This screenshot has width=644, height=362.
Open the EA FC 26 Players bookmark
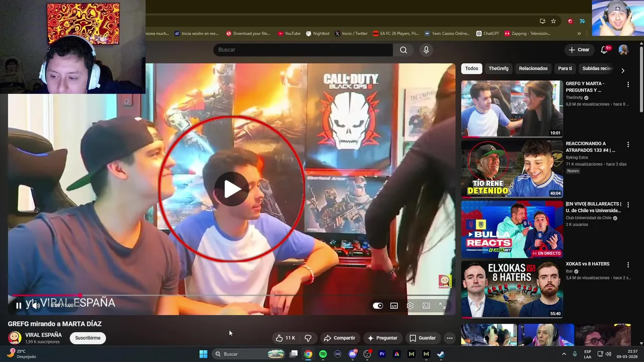pos(396,34)
